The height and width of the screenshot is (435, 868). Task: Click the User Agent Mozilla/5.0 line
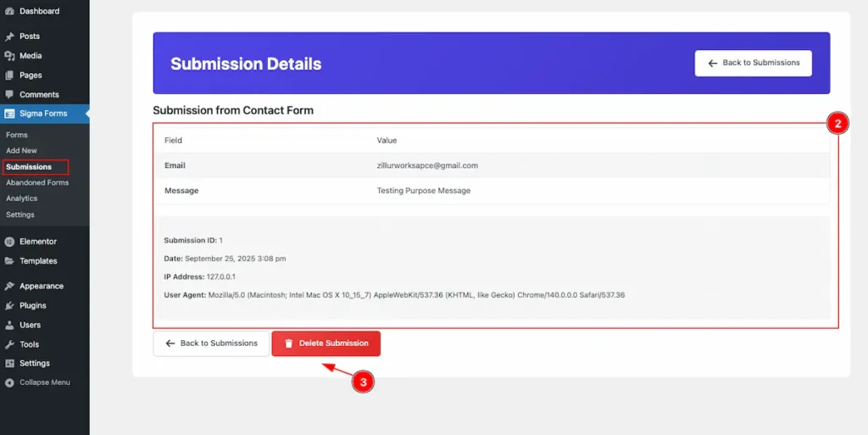pyautogui.click(x=394, y=295)
